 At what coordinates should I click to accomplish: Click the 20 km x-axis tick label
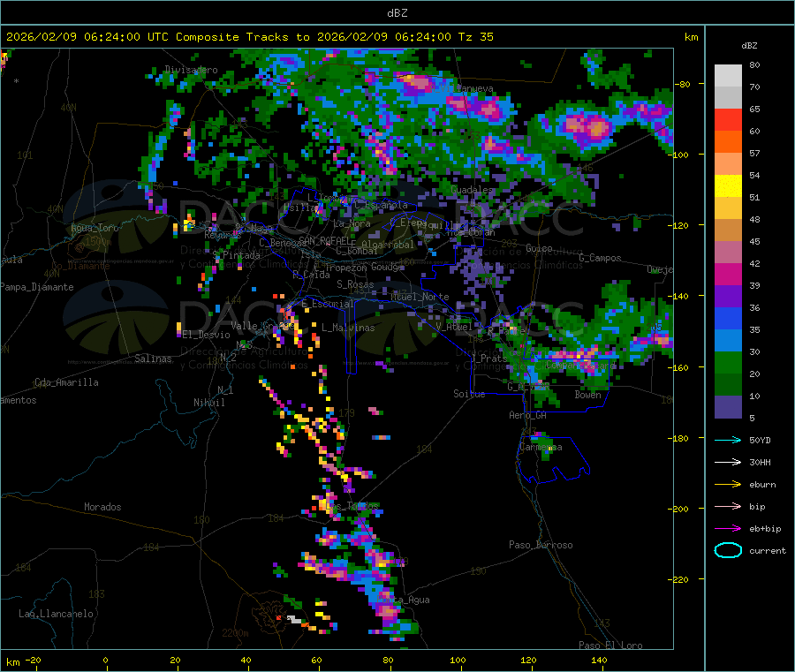175,660
